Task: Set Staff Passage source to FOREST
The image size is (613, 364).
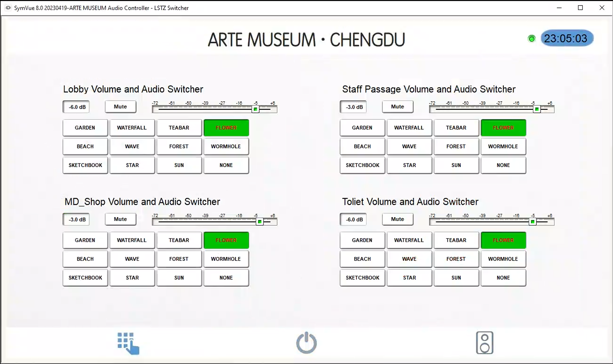Action: tap(456, 147)
